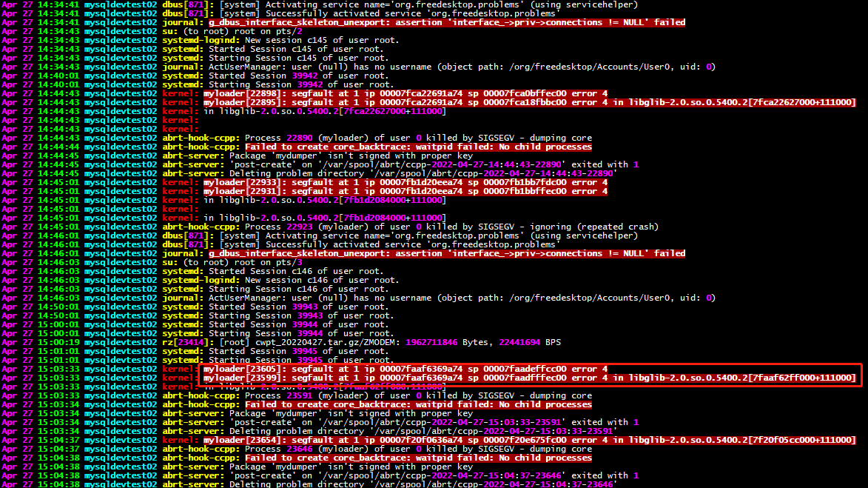This screenshot has height=488, width=868.
Task: Click 'Process 22923 (myloader)' text
Action: (306, 227)
